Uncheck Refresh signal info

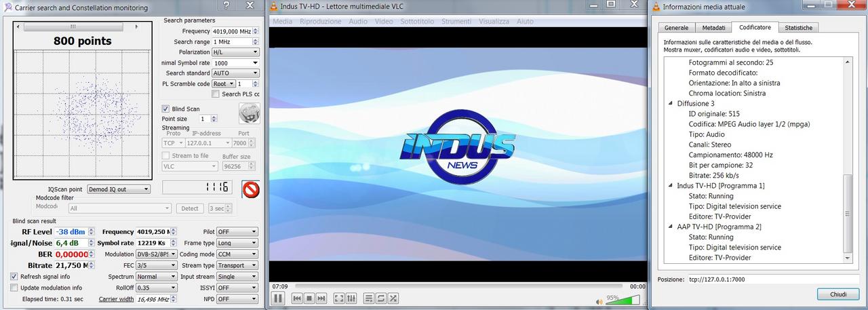point(14,277)
